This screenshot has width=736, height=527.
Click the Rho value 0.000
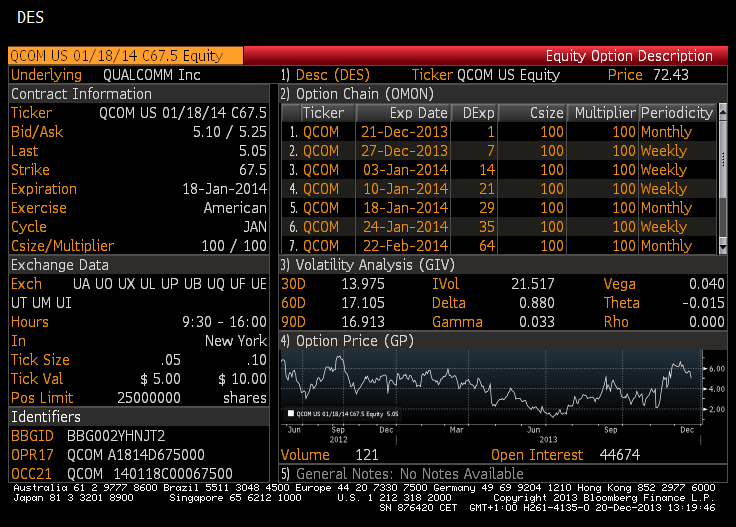(706, 322)
